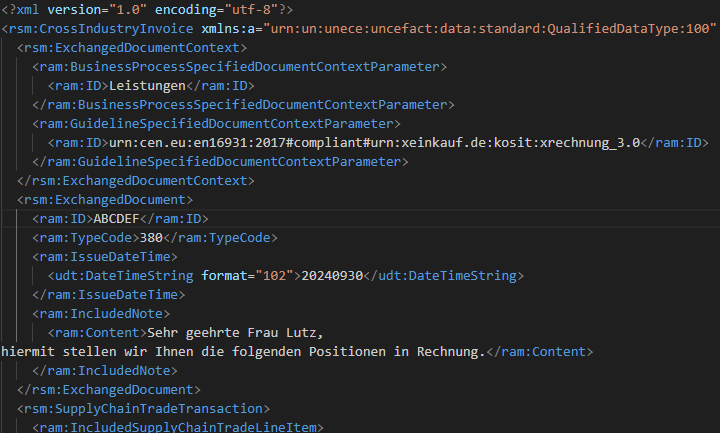
Task: Click the text "Sehr geehrte Frau Lutz,"
Action: pos(236,333)
